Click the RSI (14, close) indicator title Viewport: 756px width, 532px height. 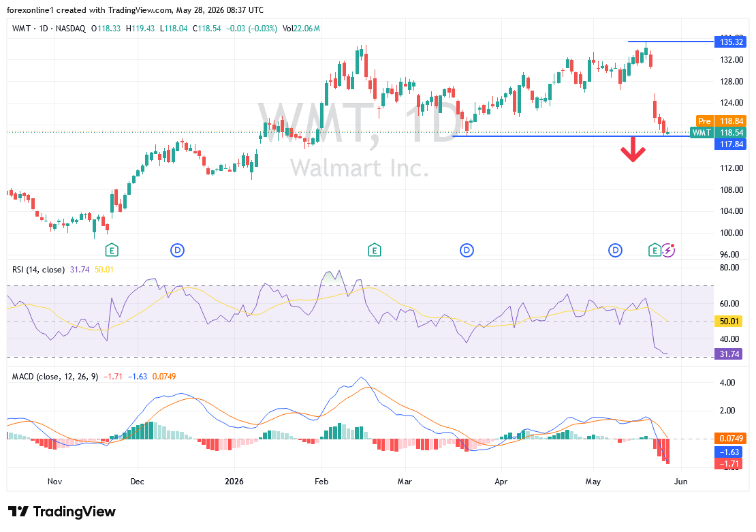click(x=39, y=270)
